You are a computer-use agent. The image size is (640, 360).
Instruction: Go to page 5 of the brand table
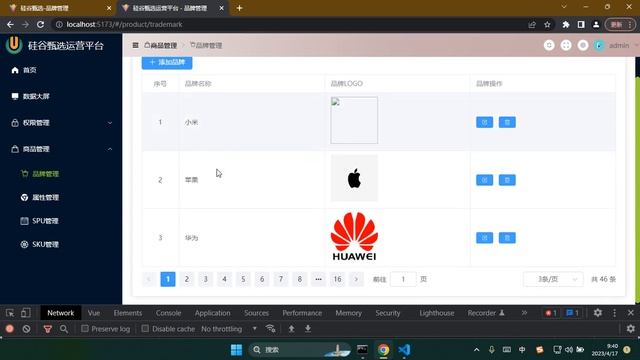coord(243,279)
